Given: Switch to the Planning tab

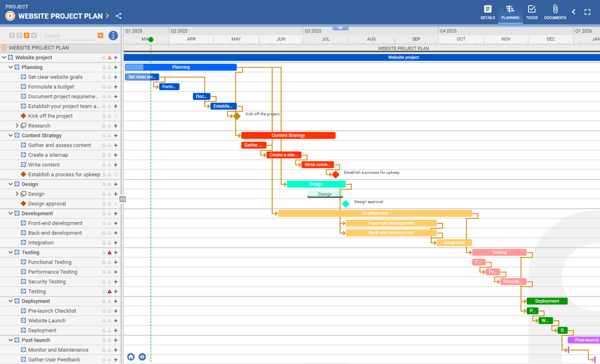Looking at the screenshot, I should point(510,12).
